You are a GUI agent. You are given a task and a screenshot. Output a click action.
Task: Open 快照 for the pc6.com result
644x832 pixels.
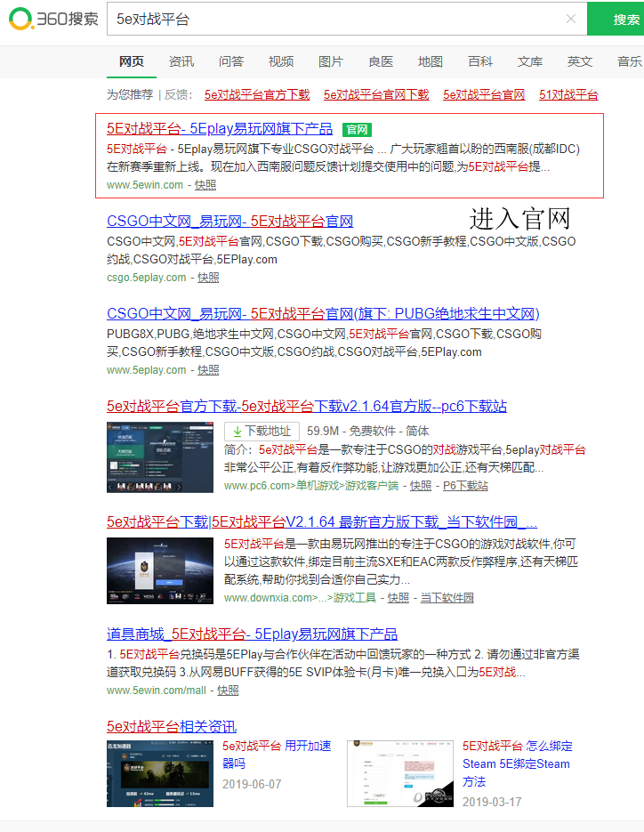tap(421, 485)
